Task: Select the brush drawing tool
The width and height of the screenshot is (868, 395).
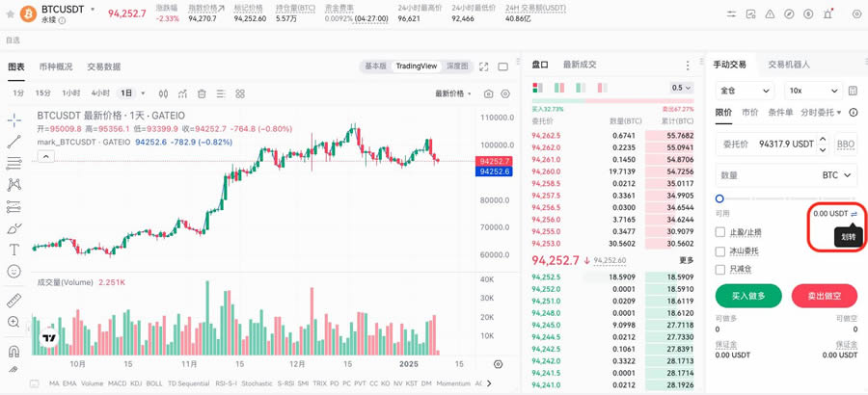Action: [x=14, y=228]
